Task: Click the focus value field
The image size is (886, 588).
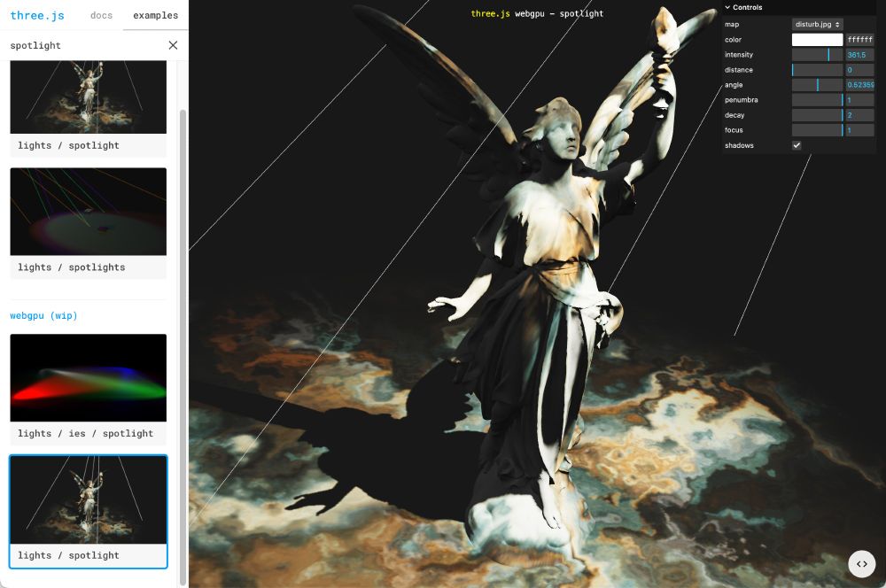Action: [x=859, y=130]
